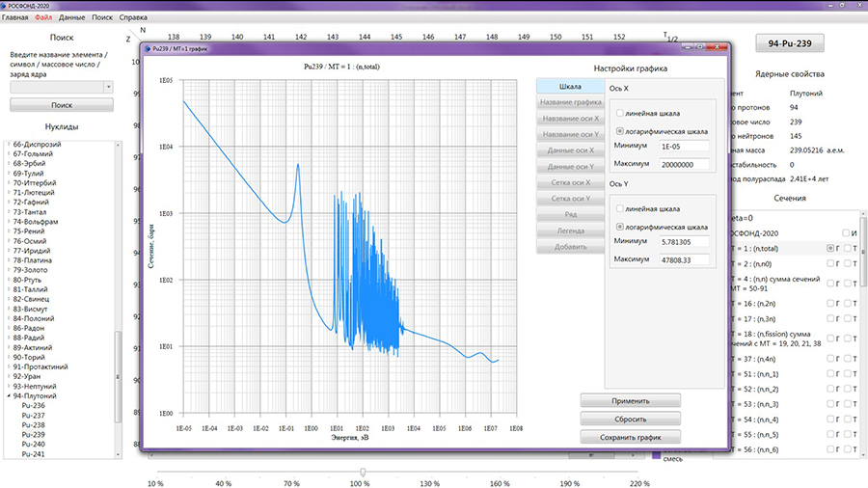868x488 pixels.
Task: Click the Pu239 graph window title icon
Action: click(x=149, y=47)
